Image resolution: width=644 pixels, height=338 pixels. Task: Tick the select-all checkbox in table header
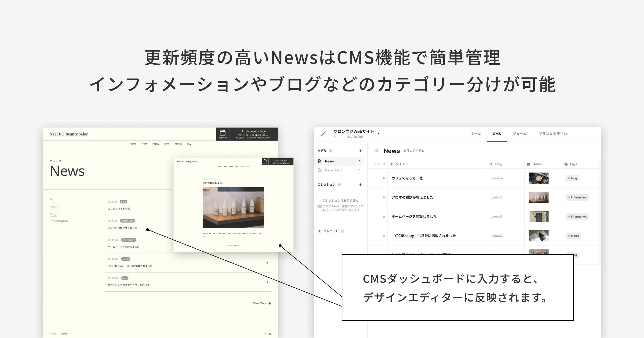[377, 164]
